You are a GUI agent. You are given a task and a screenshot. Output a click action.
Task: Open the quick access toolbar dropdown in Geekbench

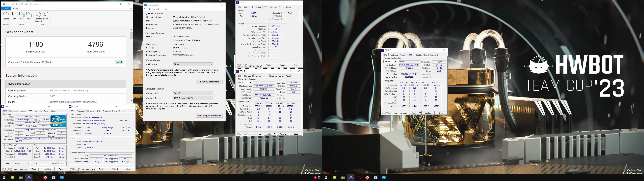9,4
